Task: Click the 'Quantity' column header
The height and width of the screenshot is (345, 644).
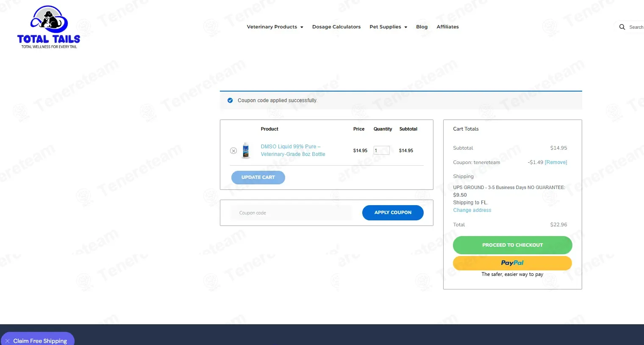Action: tap(383, 129)
